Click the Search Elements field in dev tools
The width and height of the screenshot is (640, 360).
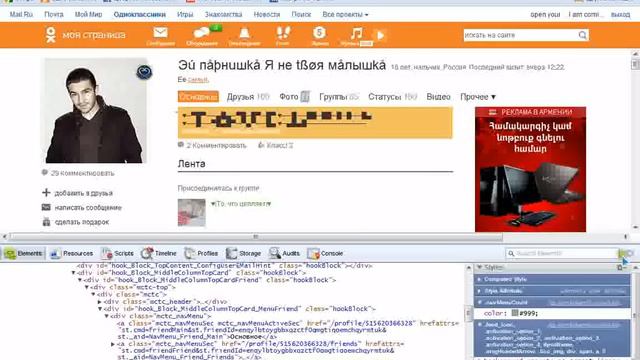[562, 253]
